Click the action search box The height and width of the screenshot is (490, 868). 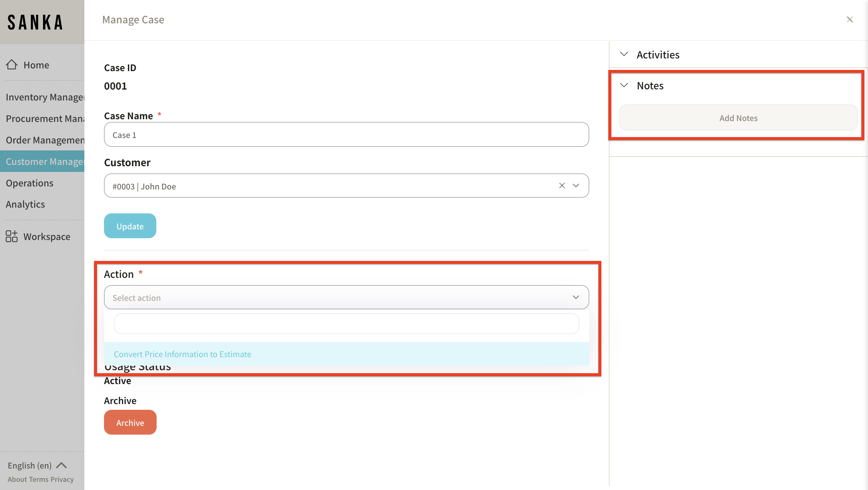point(346,324)
